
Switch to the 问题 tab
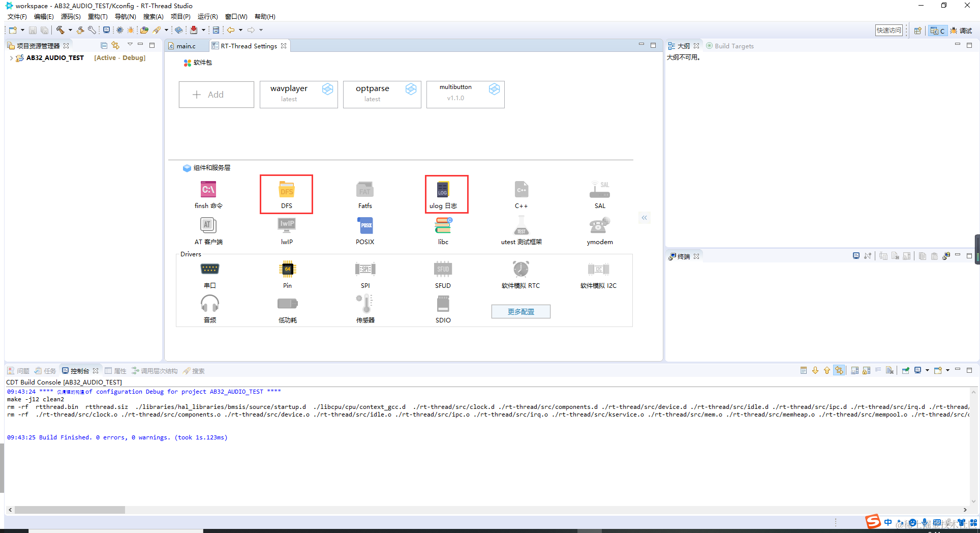(x=18, y=371)
